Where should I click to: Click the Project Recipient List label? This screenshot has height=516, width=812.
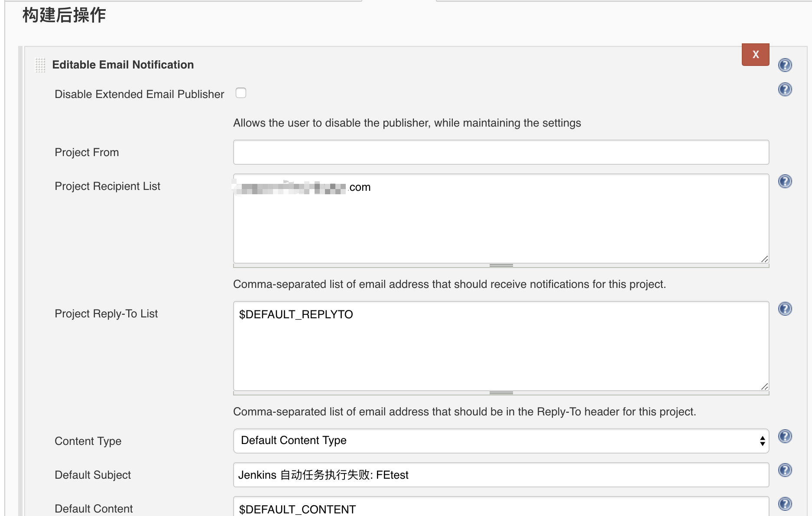point(107,186)
